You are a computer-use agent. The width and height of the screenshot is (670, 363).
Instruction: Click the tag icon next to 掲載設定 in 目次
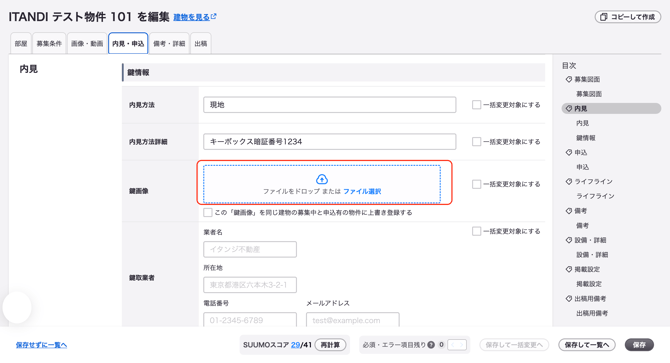[x=569, y=269]
